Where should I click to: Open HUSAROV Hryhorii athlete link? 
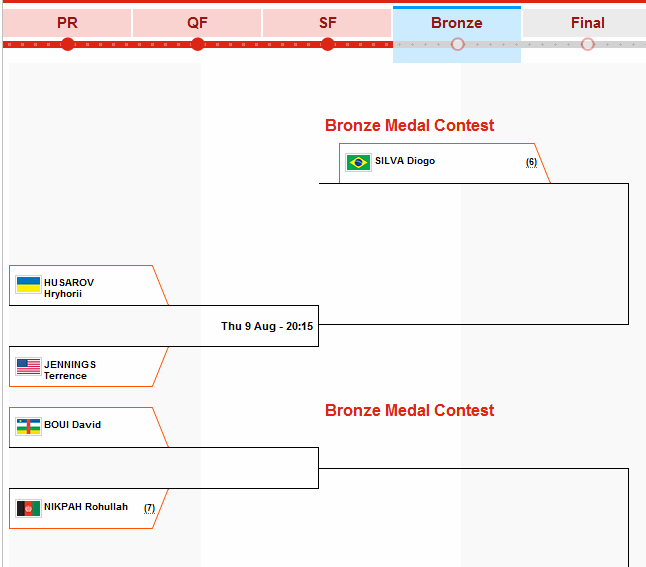(69, 288)
